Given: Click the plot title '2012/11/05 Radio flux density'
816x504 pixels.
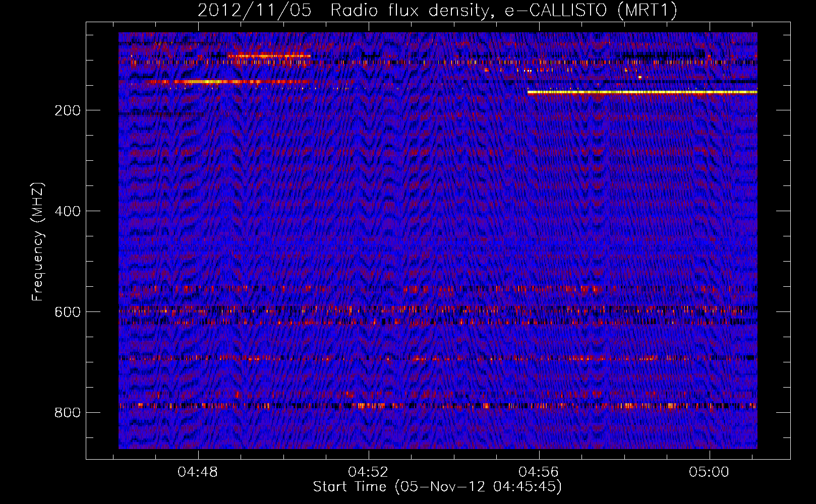Looking at the screenshot, I should coord(437,11).
